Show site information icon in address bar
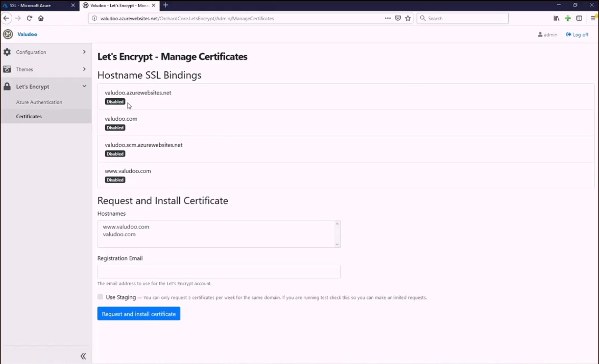 94,18
